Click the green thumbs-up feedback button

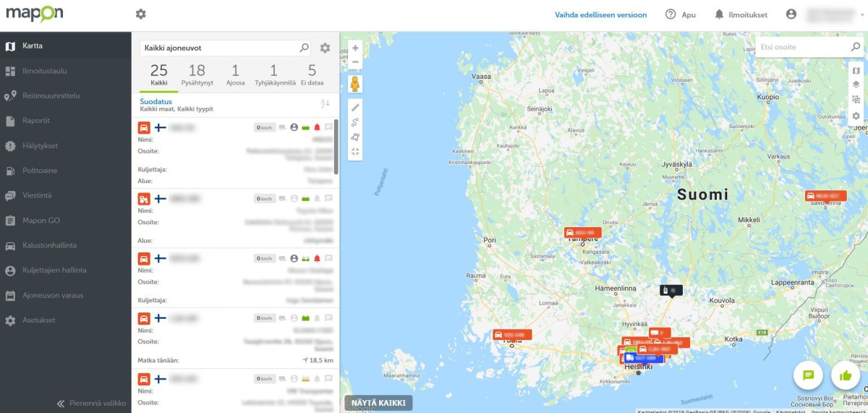coord(845,375)
